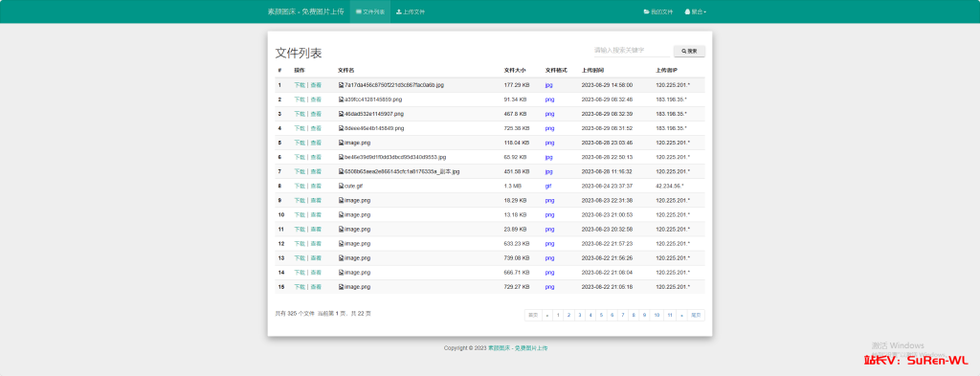Go to pagination page 5
Screen dimensions: 980x376
[601, 316]
